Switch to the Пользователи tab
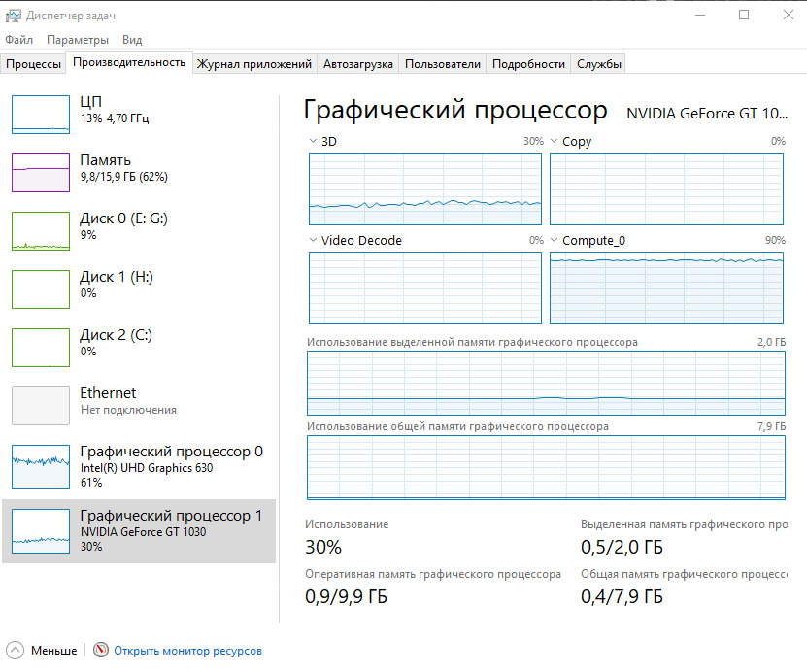Screen dimensions: 807x672 click(443, 64)
